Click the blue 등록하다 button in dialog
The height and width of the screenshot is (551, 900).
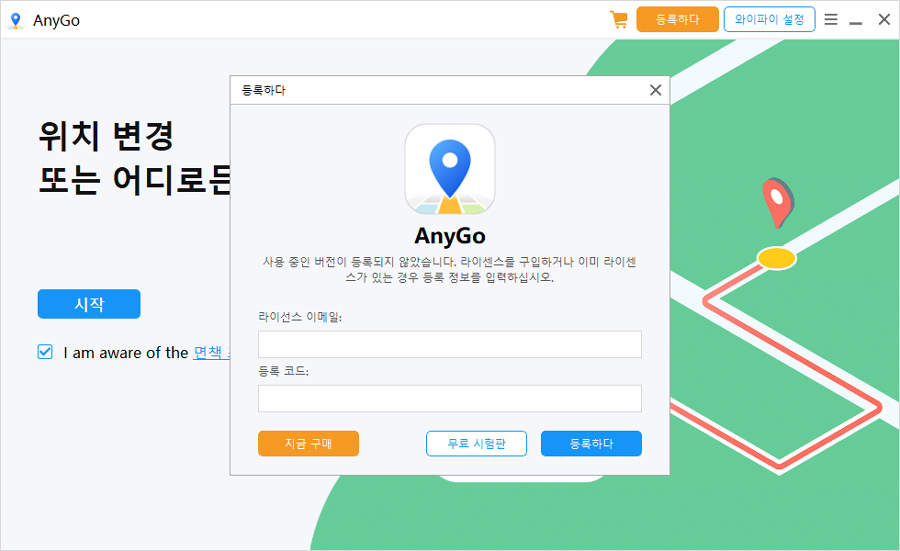coord(591,444)
